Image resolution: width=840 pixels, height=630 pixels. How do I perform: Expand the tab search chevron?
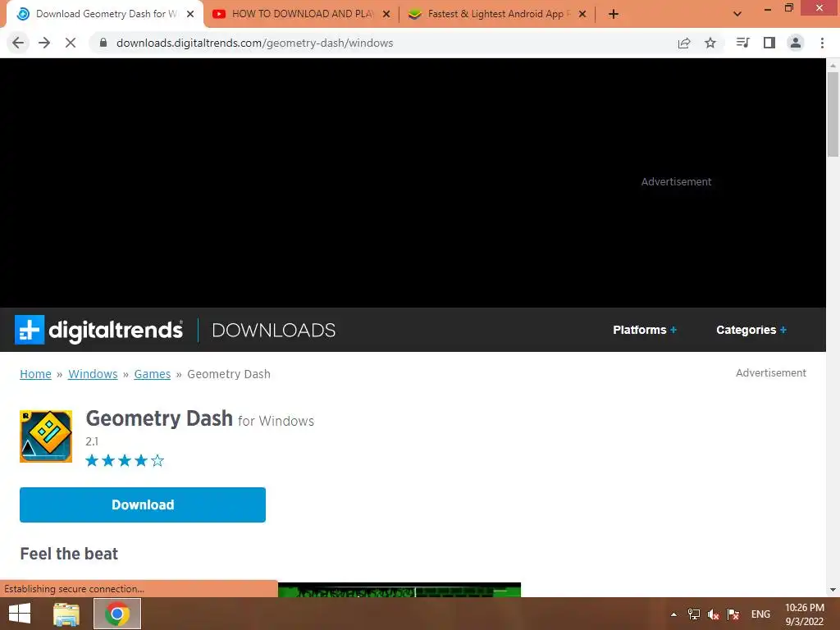[737, 14]
